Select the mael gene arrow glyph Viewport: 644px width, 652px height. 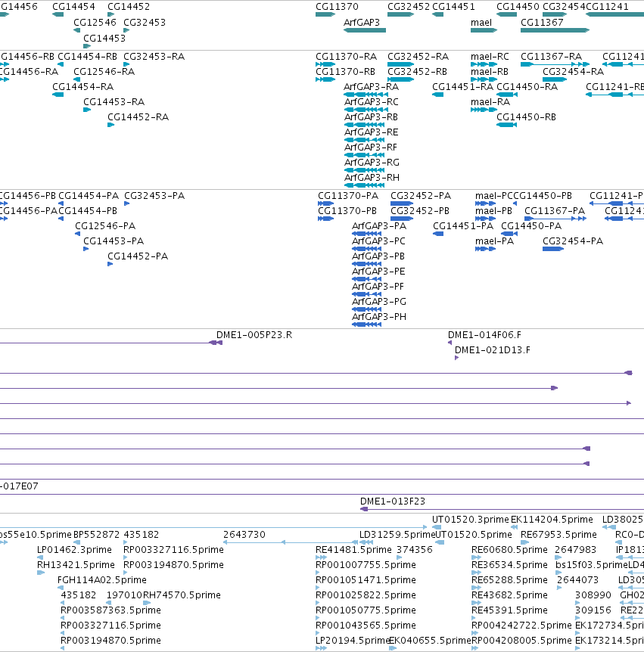point(484,30)
